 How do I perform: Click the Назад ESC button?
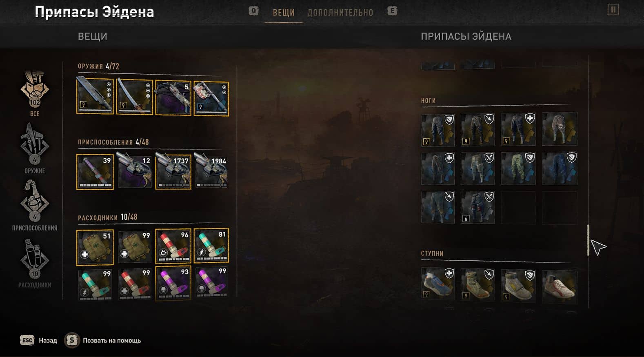click(x=39, y=340)
